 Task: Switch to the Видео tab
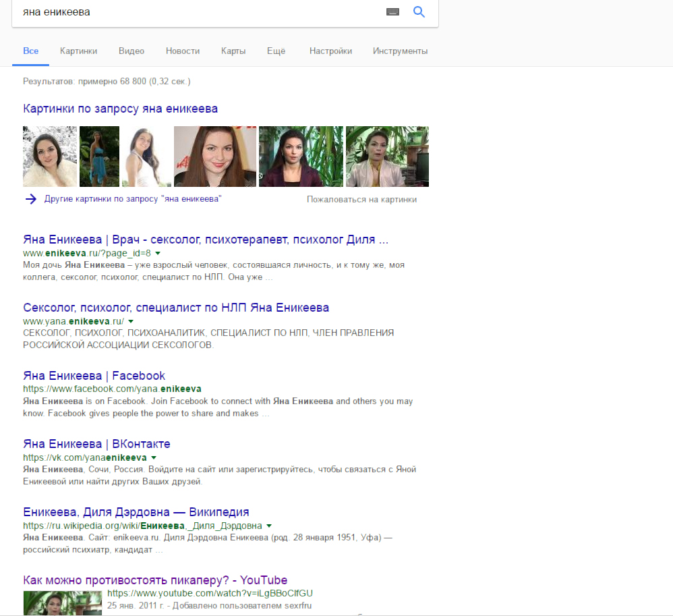pos(131,51)
